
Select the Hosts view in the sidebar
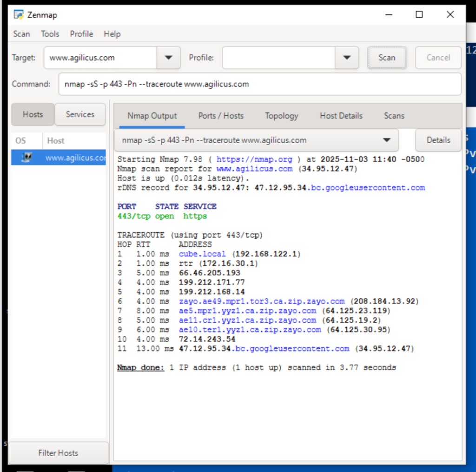click(x=32, y=114)
